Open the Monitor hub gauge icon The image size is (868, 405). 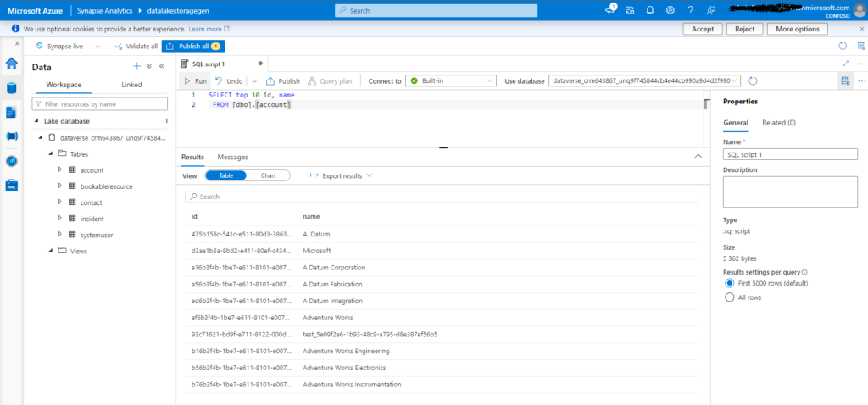click(12, 161)
